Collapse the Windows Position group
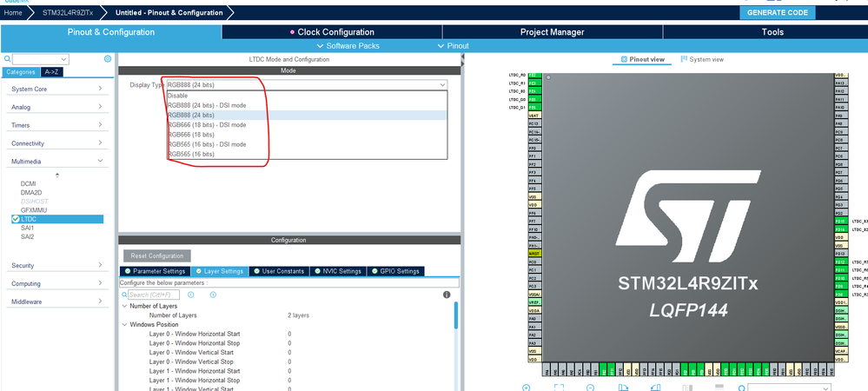This screenshot has width=868, height=391. [124, 325]
